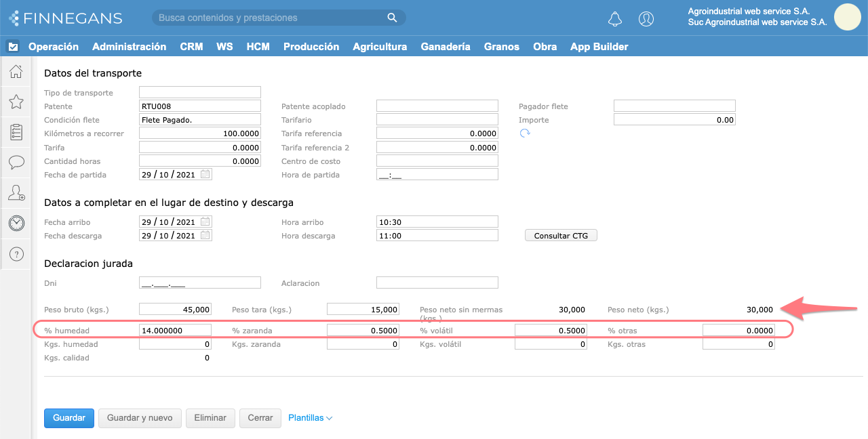Open the Home icon in sidebar
The height and width of the screenshot is (439, 868).
(16, 72)
